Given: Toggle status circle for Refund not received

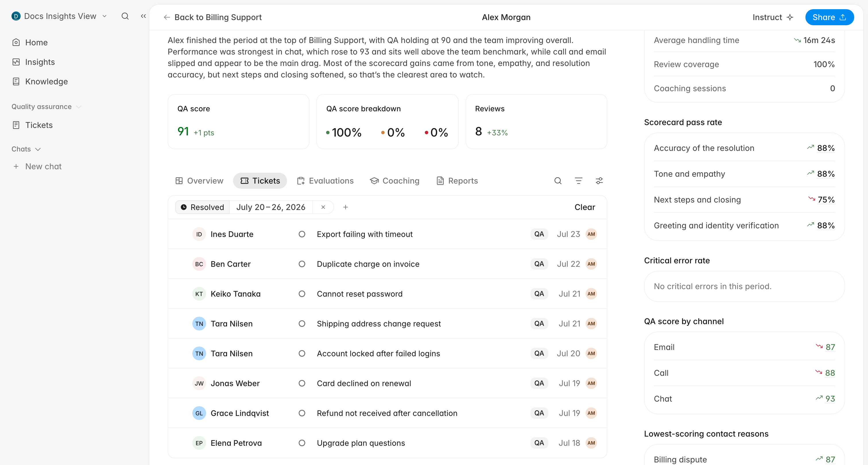Looking at the screenshot, I should [x=302, y=413].
